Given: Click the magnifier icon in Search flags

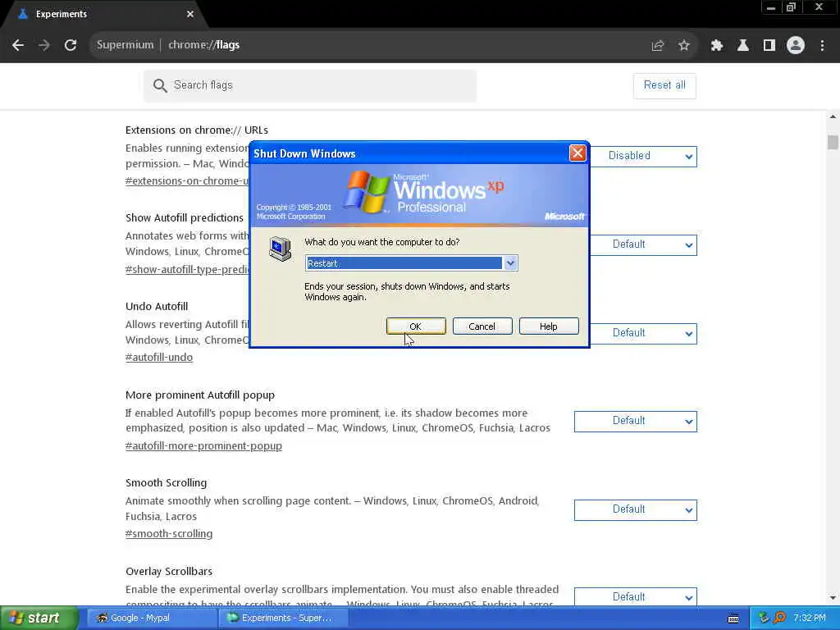Looking at the screenshot, I should pos(160,85).
